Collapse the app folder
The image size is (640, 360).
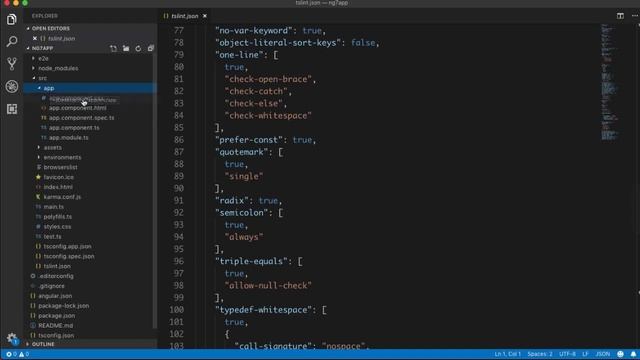(49, 88)
